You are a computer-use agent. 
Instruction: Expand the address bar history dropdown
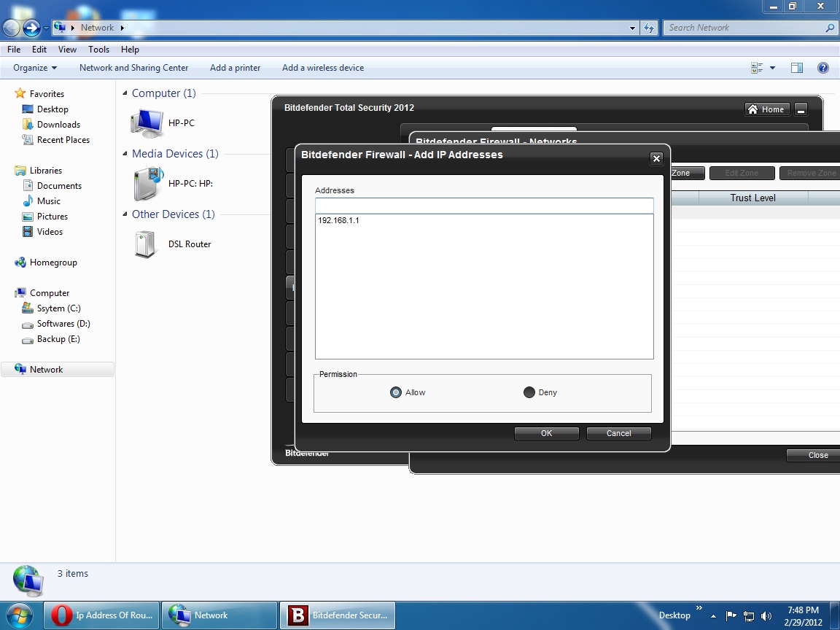[632, 28]
